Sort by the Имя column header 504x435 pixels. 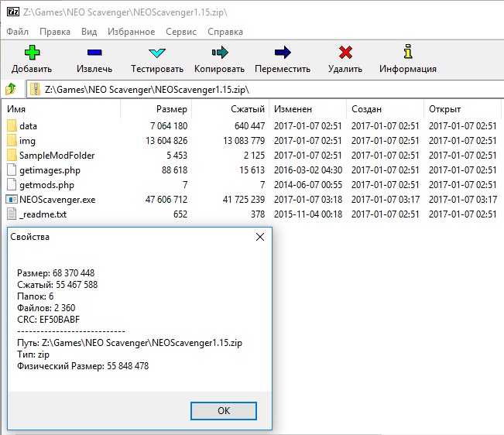click(x=61, y=109)
